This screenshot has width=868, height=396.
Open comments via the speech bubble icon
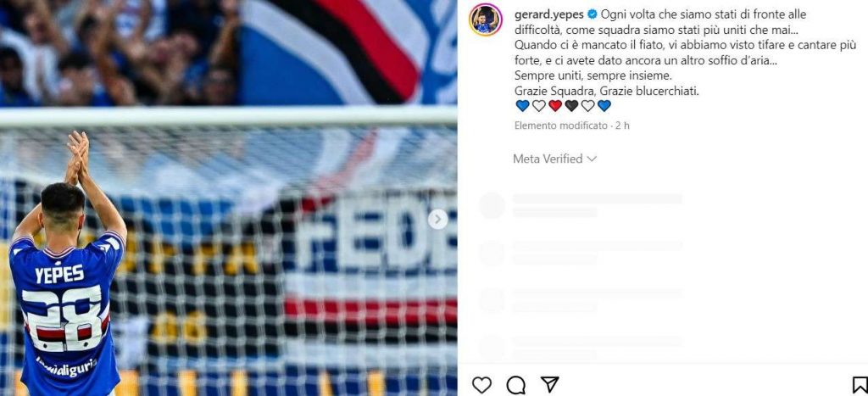pos(515,384)
